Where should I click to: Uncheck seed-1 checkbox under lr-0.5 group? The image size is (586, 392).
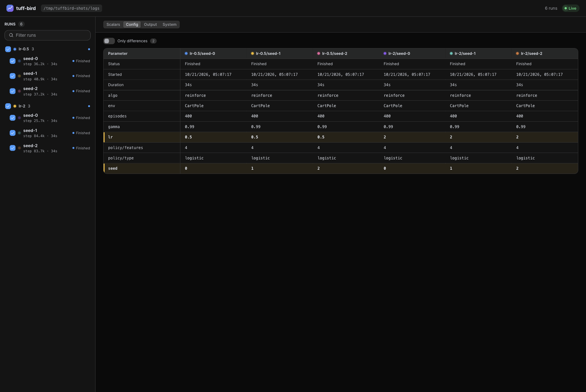pyautogui.click(x=13, y=76)
